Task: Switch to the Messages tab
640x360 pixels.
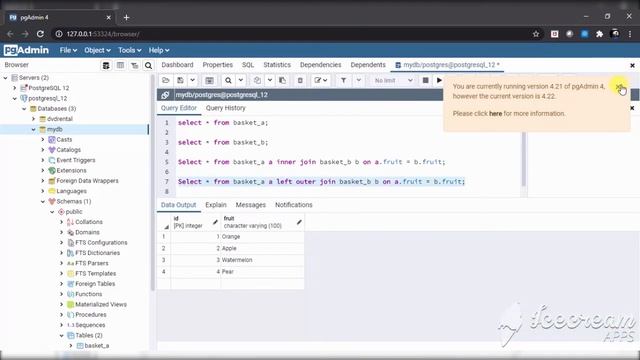Action: point(251,205)
